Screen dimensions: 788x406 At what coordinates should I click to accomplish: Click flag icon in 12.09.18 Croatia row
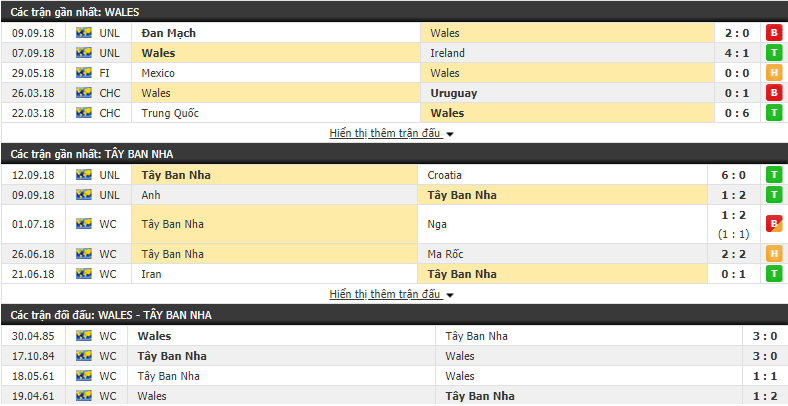coord(83,175)
